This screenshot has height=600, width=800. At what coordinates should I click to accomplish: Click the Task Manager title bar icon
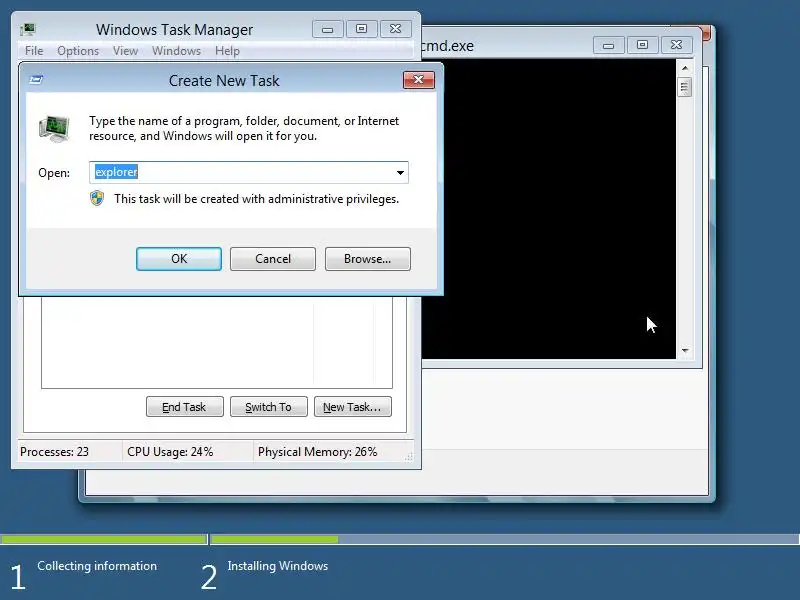(28, 30)
